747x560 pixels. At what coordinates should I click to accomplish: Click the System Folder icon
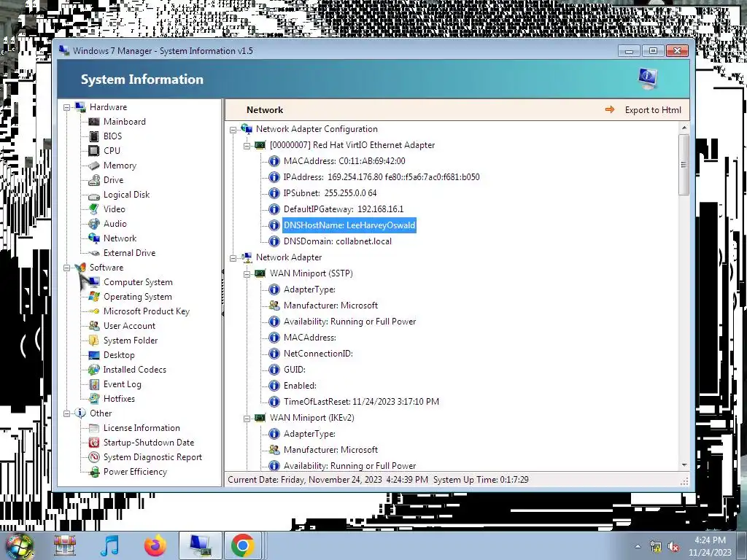point(94,341)
